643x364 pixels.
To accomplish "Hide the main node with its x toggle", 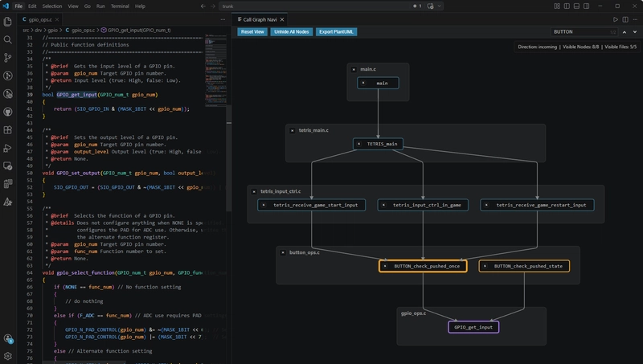I will [x=363, y=83].
